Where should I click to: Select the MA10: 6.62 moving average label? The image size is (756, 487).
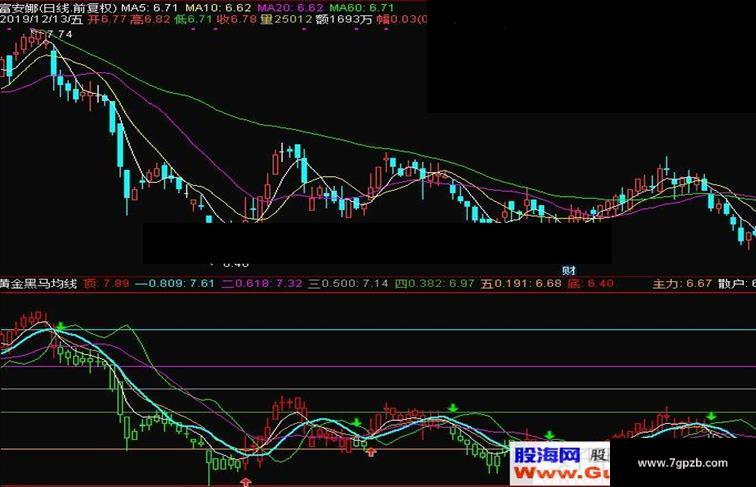pos(218,7)
